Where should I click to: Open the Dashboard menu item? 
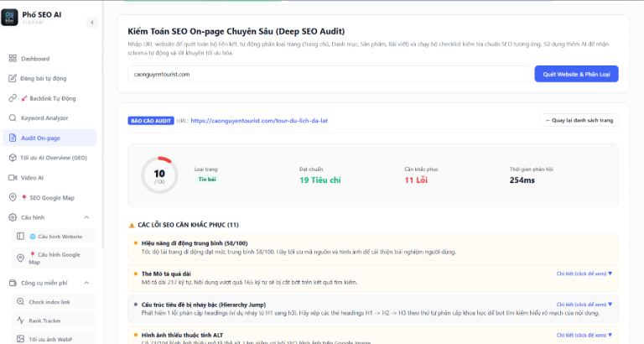click(x=49, y=59)
